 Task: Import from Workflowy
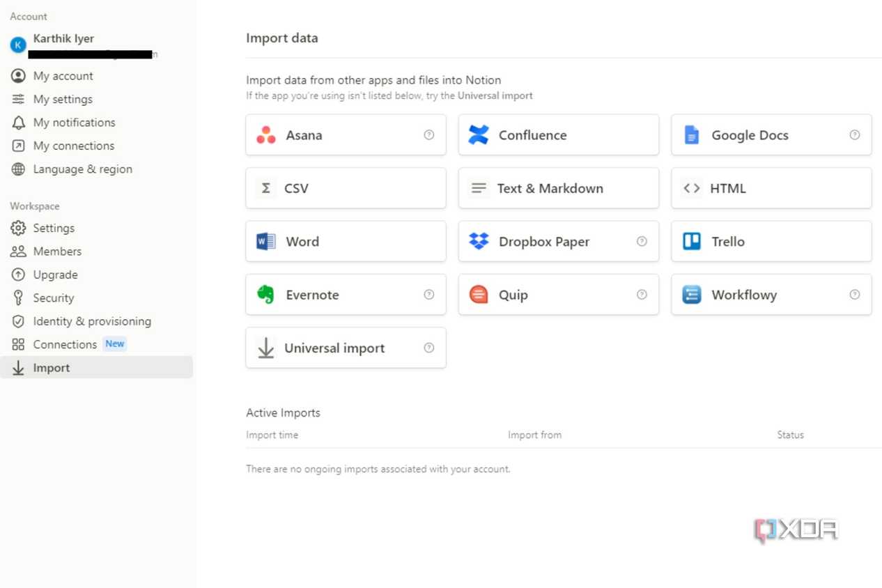(771, 295)
